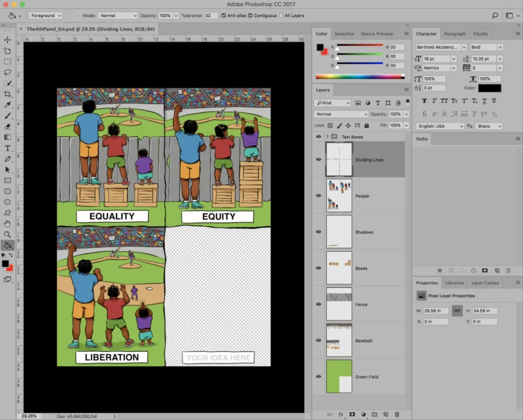523x420 pixels.
Task: Apply Underline text style
Action: click(x=484, y=101)
